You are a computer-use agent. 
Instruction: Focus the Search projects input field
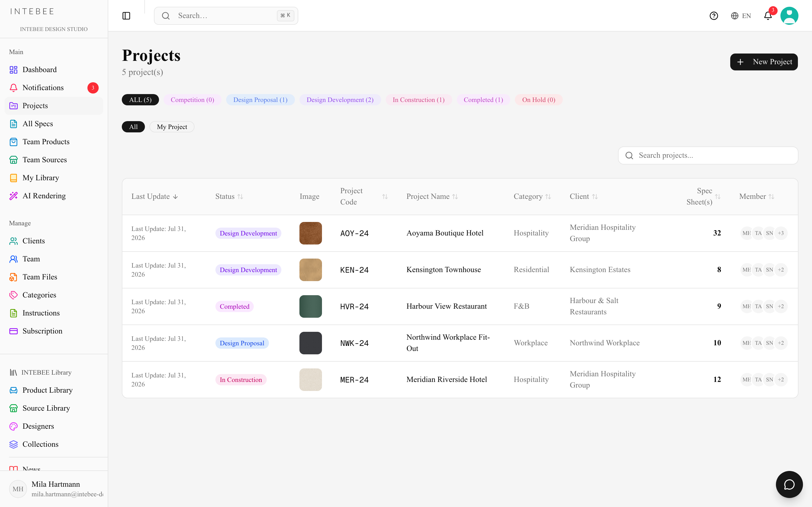[708, 155]
